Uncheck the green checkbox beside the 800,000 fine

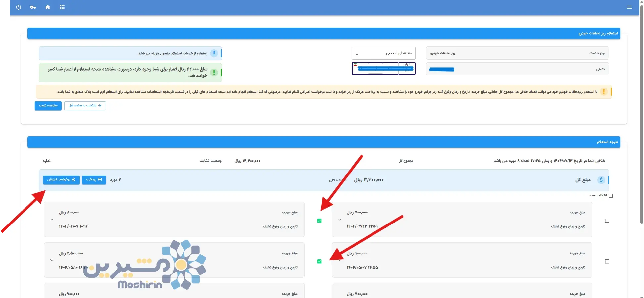tap(319, 220)
